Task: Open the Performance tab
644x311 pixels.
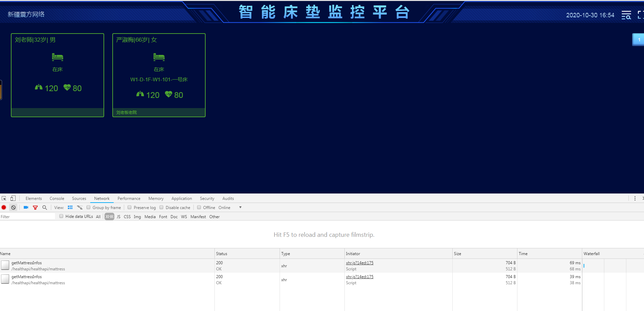Action: click(129, 199)
